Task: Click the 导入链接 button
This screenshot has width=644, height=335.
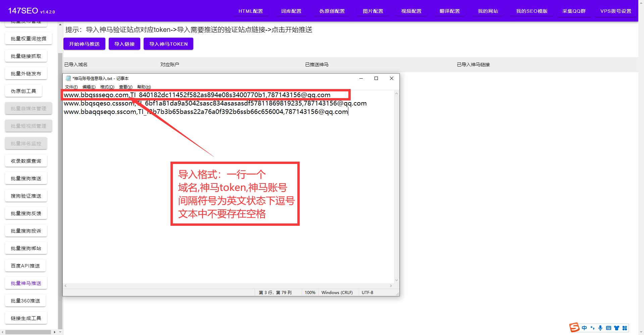Action: point(124,43)
